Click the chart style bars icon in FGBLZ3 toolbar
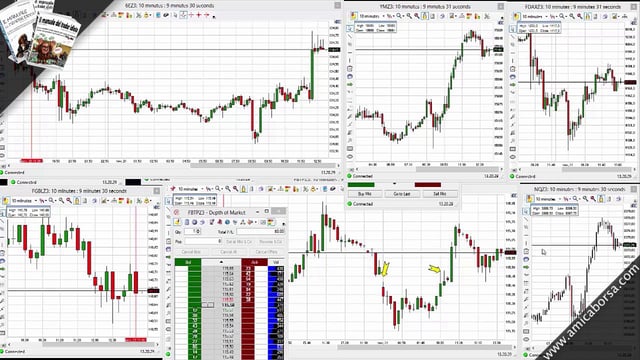This screenshot has height=360, width=640. (x=129, y=201)
